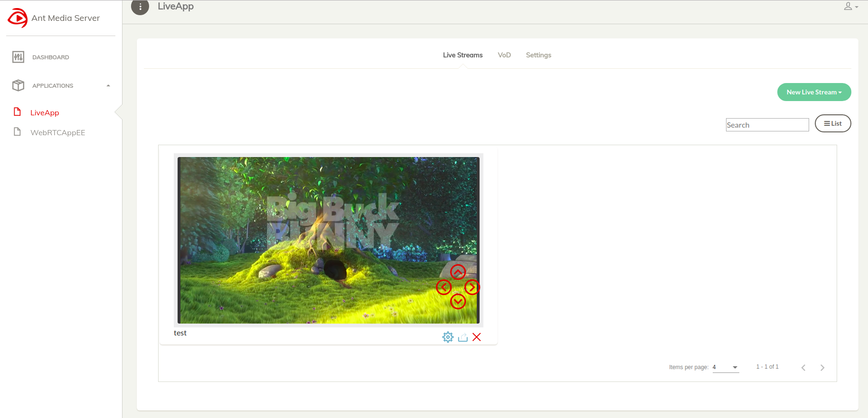Click the share icon for test stream
The image size is (868, 418).
point(463,337)
